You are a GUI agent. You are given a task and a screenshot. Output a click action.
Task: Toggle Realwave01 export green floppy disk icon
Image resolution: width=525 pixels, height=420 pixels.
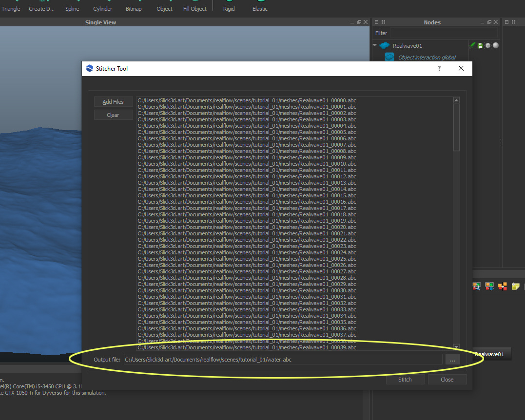(x=480, y=45)
